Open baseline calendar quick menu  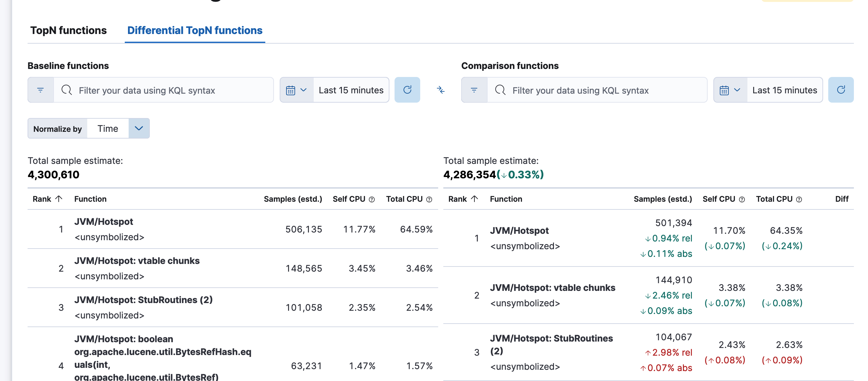point(296,90)
